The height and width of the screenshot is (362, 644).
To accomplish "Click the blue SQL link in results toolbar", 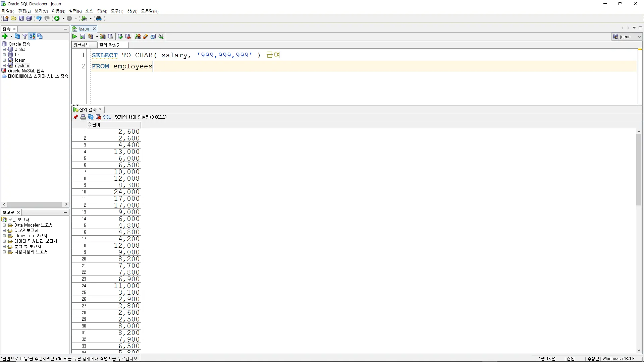I will point(107,117).
